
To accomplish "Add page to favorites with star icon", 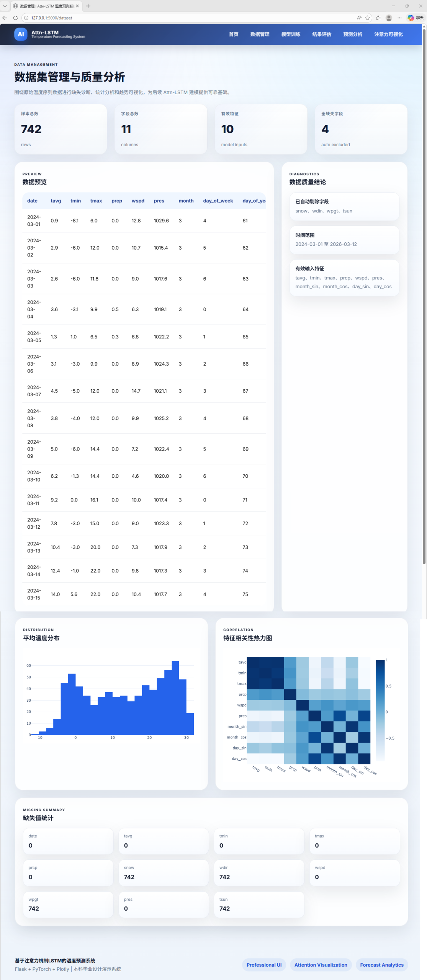I will 368,18.
